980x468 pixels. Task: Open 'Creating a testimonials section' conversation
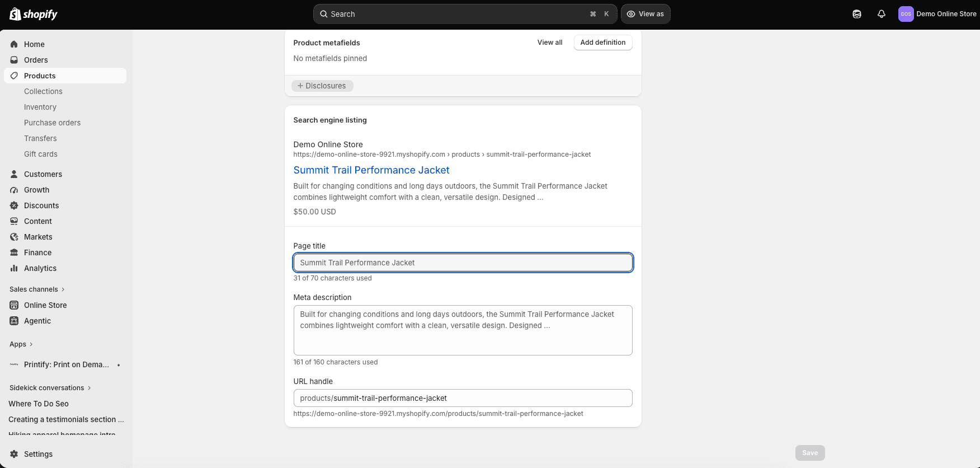click(66, 419)
